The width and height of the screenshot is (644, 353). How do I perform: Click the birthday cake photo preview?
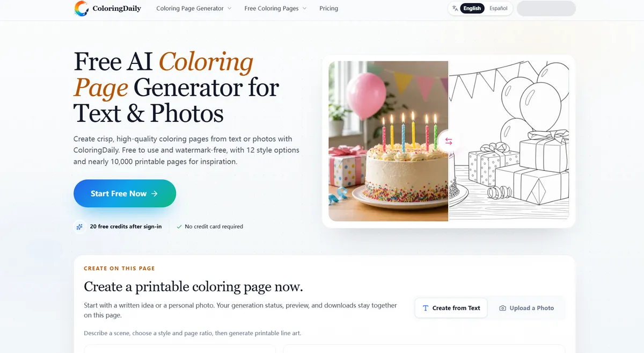pyautogui.click(x=388, y=141)
